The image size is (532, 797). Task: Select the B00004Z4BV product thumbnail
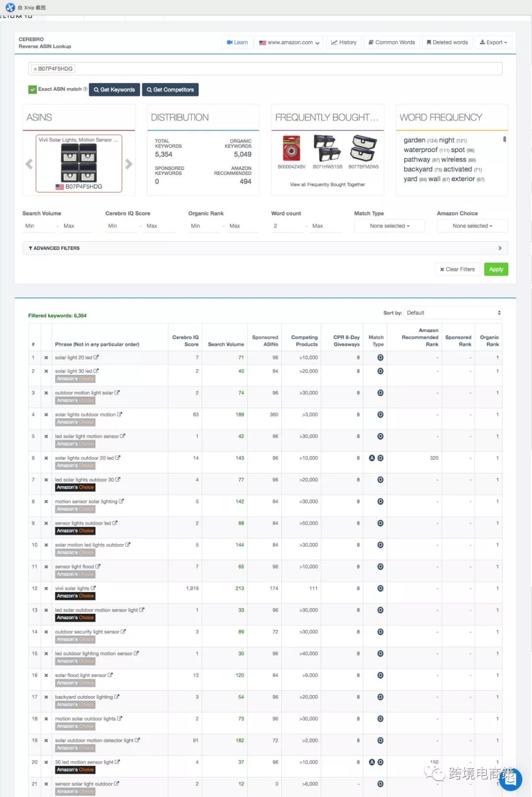[291, 149]
